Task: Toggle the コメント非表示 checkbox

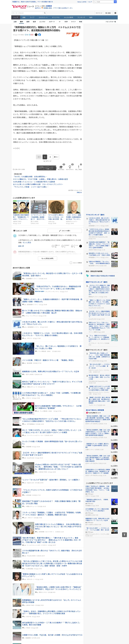Action: point(71,263)
